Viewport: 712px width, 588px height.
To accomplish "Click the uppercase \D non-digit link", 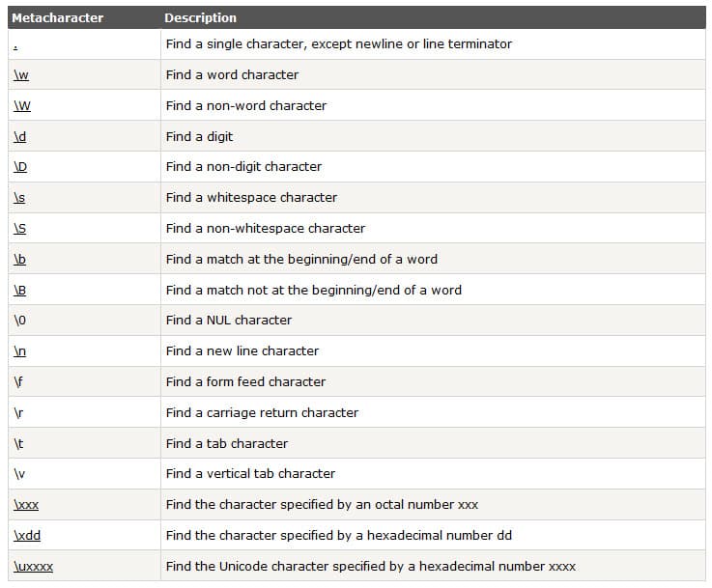I will [21, 167].
